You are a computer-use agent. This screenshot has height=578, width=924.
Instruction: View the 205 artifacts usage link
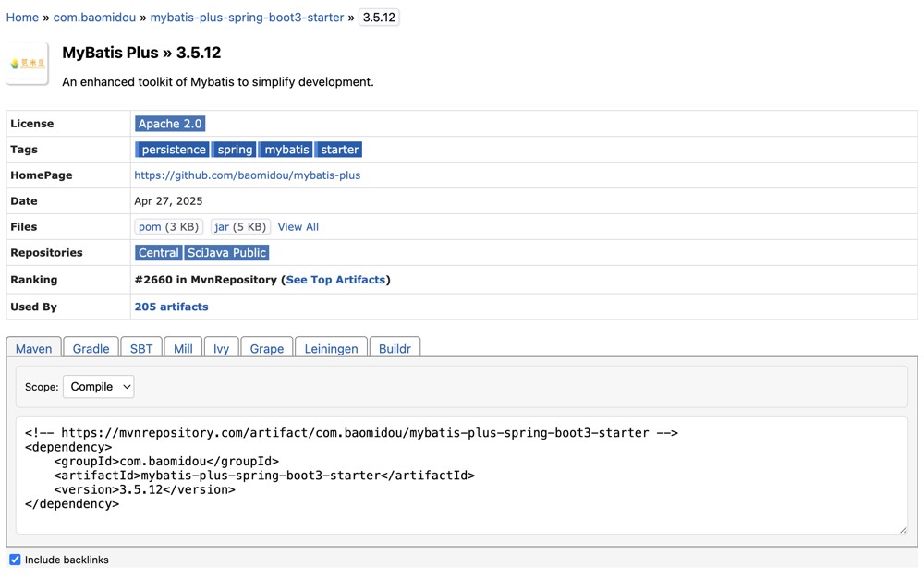(172, 307)
